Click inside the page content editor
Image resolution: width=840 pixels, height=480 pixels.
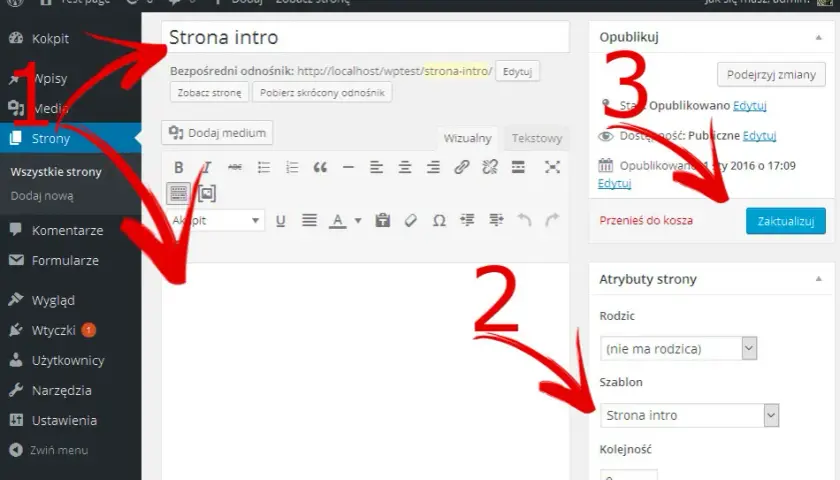pos(365,370)
